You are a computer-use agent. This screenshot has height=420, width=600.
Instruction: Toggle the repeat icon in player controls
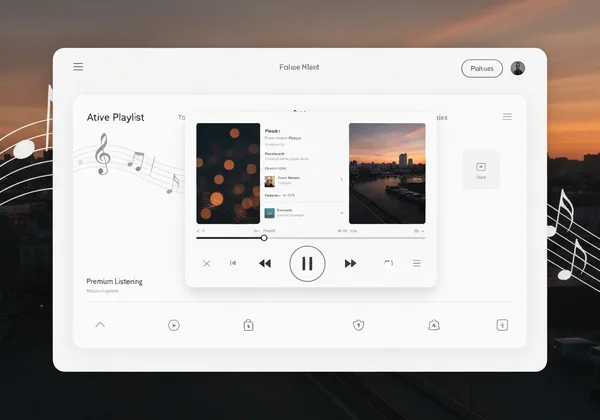coord(388,263)
